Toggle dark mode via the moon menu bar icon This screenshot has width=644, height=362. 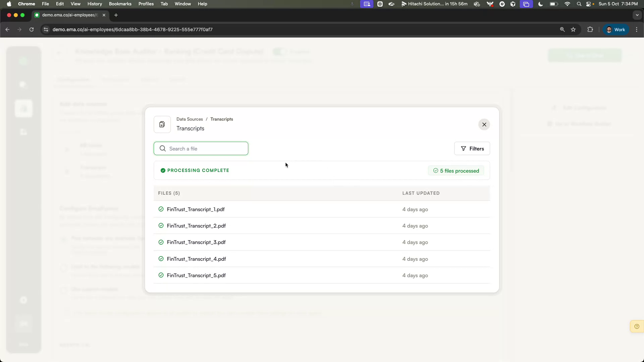540,4
